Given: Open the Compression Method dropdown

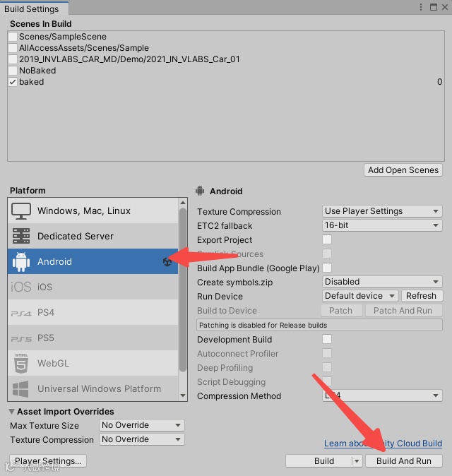Looking at the screenshot, I should (x=382, y=395).
